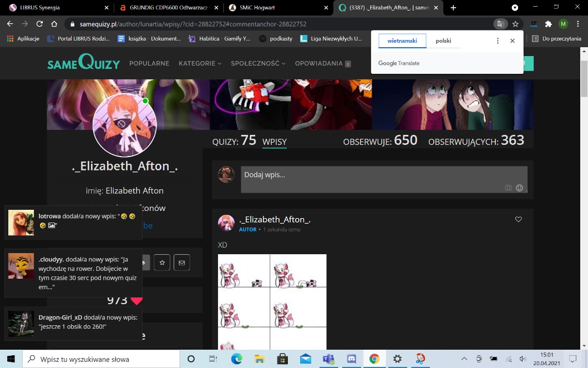
Task: Bookmark this page with the star icon
Action: click(x=515, y=24)
